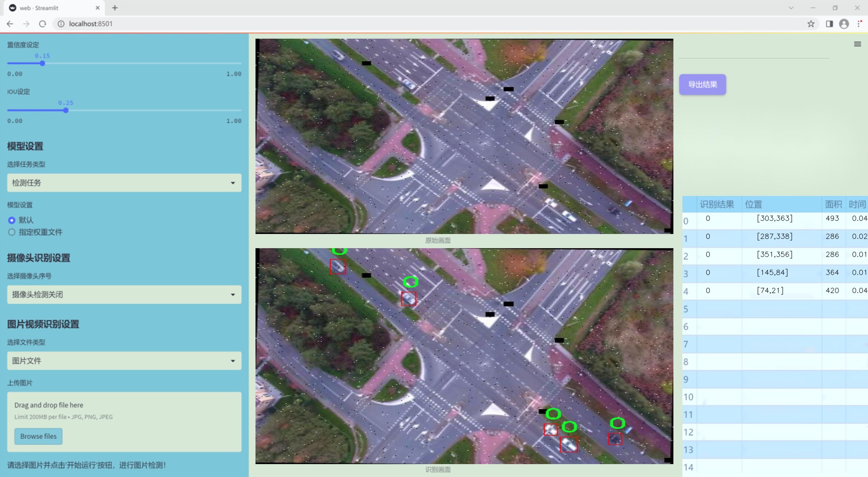
Task: Click the Browse files button
Action: coord(38,436)
